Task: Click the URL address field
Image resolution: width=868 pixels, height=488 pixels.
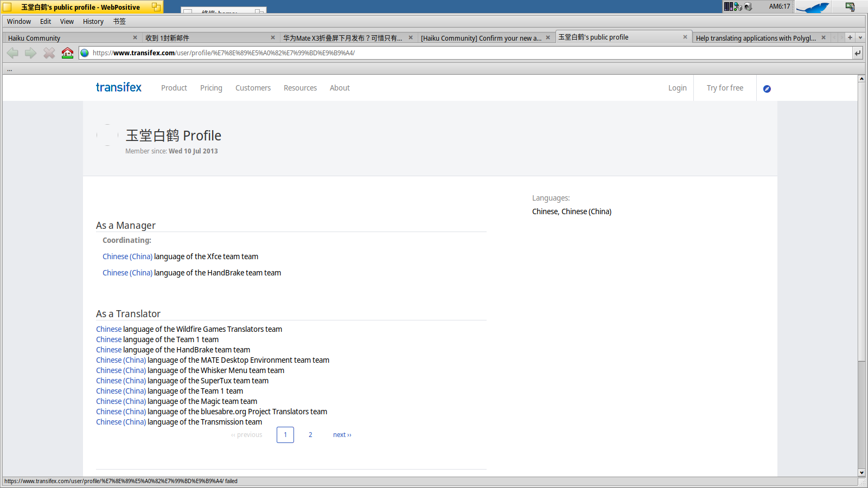Action: (x=467, y=53)
